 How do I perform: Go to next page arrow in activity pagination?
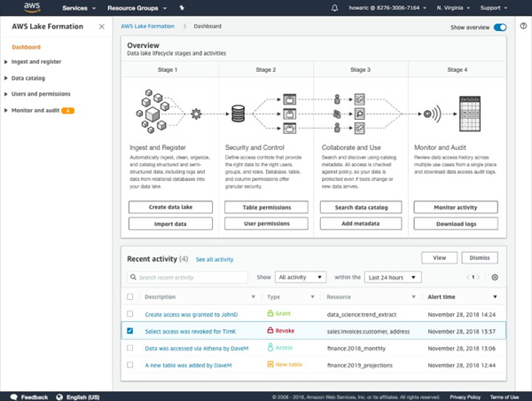coord(479,277)
